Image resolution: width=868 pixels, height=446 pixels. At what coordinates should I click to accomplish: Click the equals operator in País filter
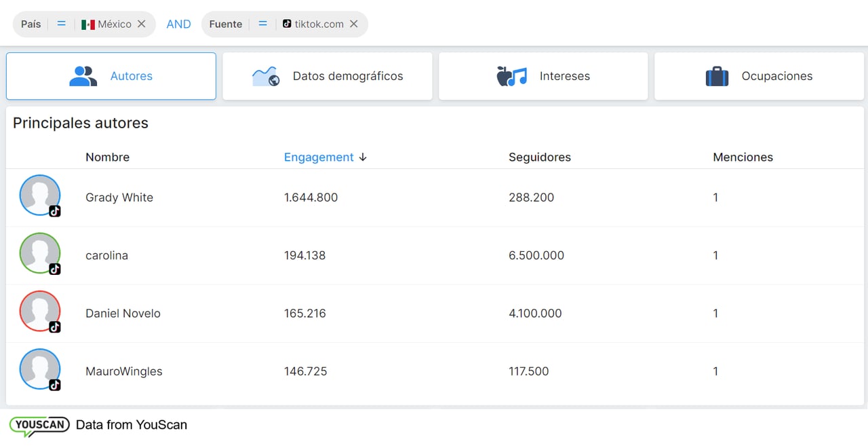tap(61, 24)
